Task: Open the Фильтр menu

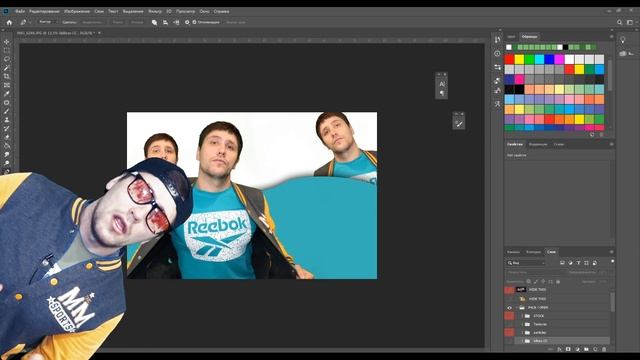Action: (155, 11)
